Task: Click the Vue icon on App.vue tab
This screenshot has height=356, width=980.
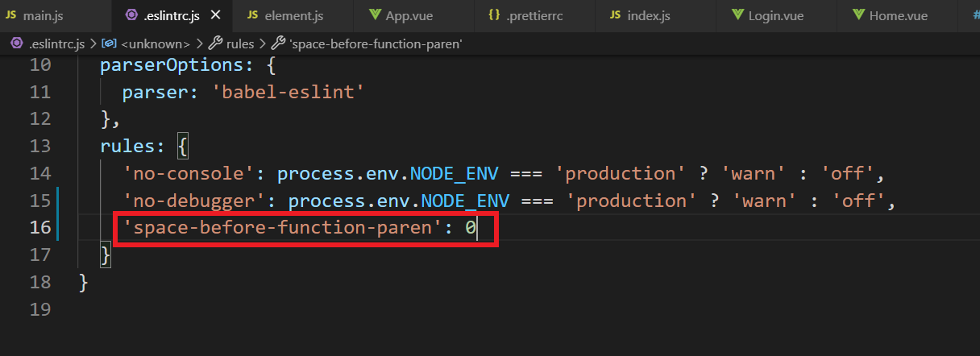Action: point(375,16)
